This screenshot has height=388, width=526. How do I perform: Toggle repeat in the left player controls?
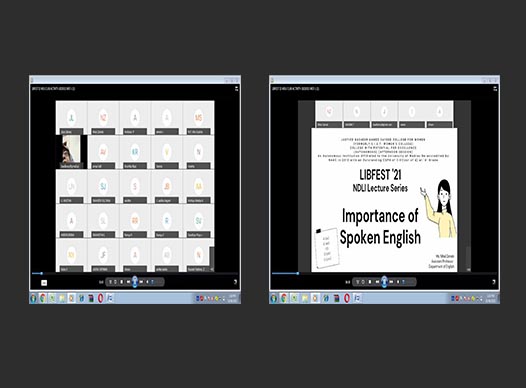tap(115, 282)
